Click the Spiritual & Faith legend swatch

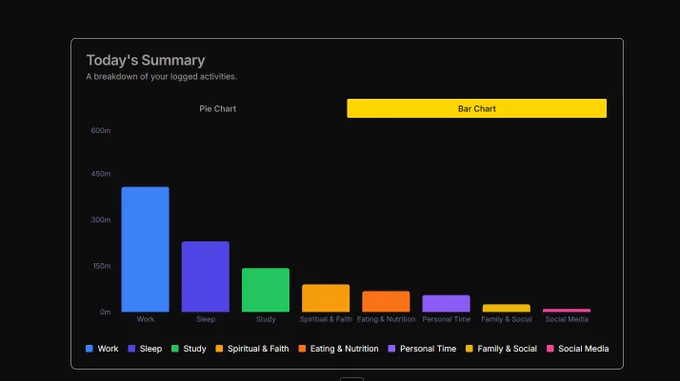click(219, 348)
